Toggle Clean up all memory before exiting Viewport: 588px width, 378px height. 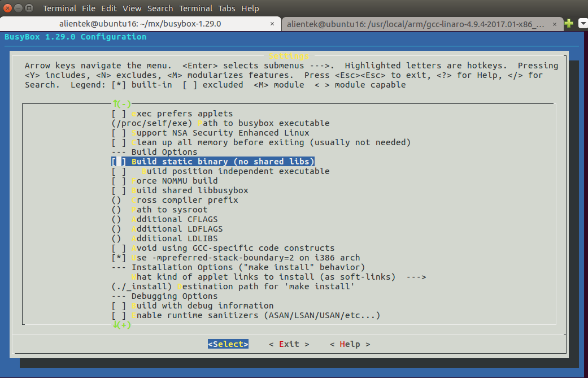point(262,142)
